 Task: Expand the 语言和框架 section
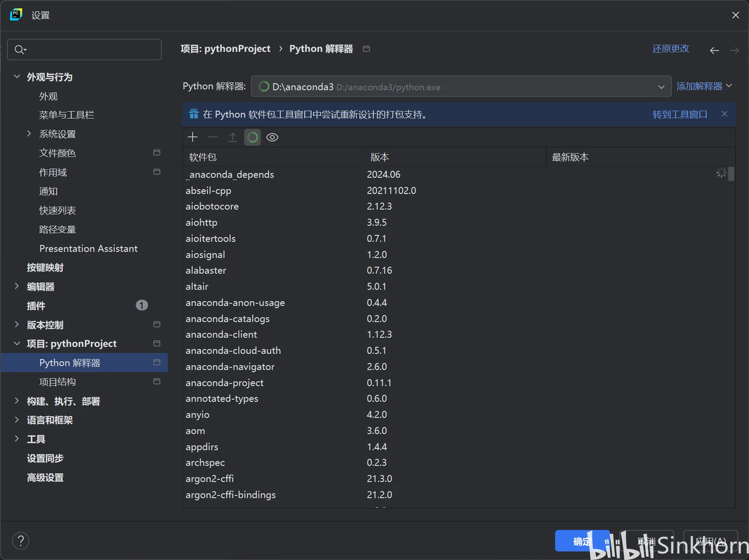pos(17,420)
